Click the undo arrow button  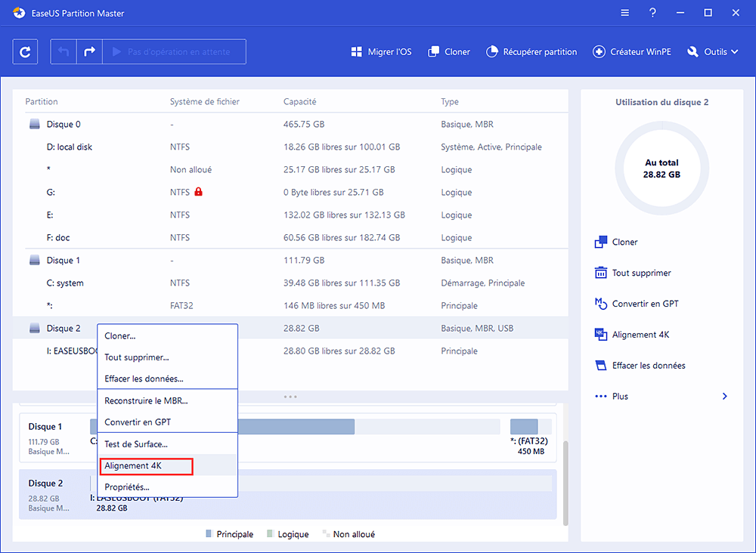64,51
